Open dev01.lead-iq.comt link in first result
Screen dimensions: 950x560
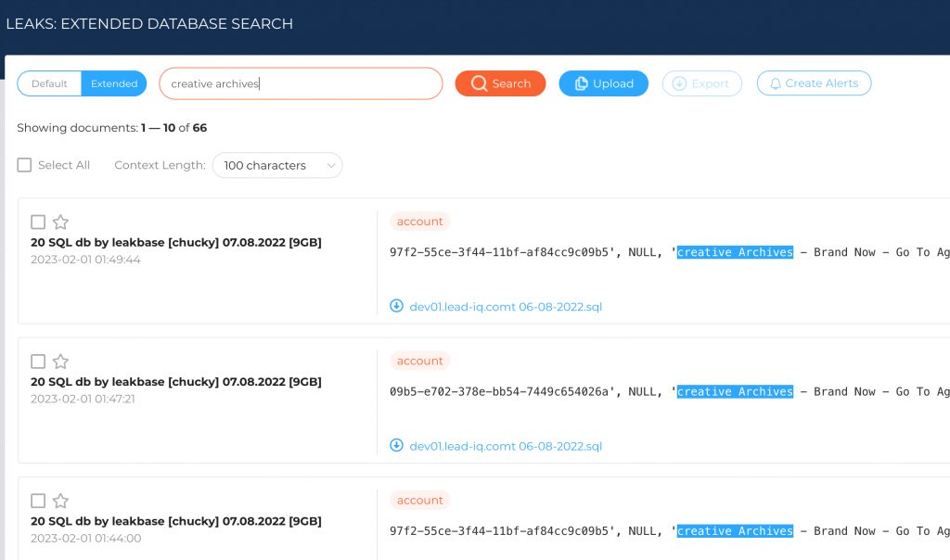(506, 307)
